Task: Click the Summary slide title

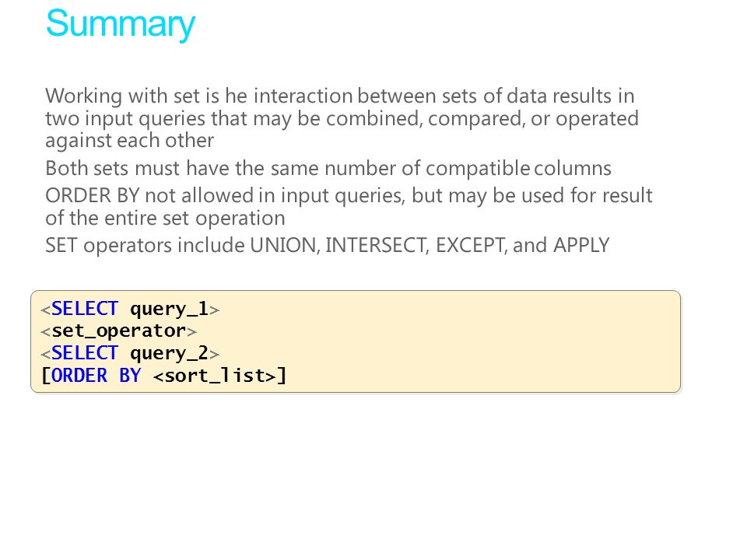Action: pyautogui.click(x=120, y=24)
